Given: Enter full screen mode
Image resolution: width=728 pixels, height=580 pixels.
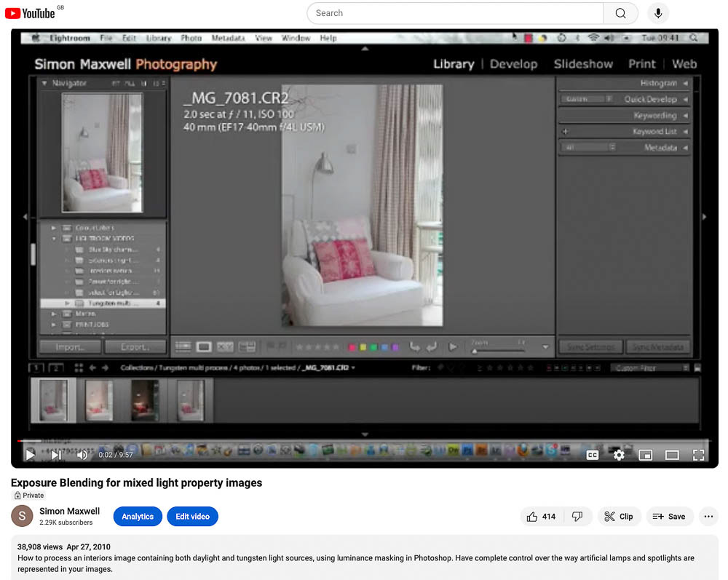Looking at the screenshot, I should point(698,455).
